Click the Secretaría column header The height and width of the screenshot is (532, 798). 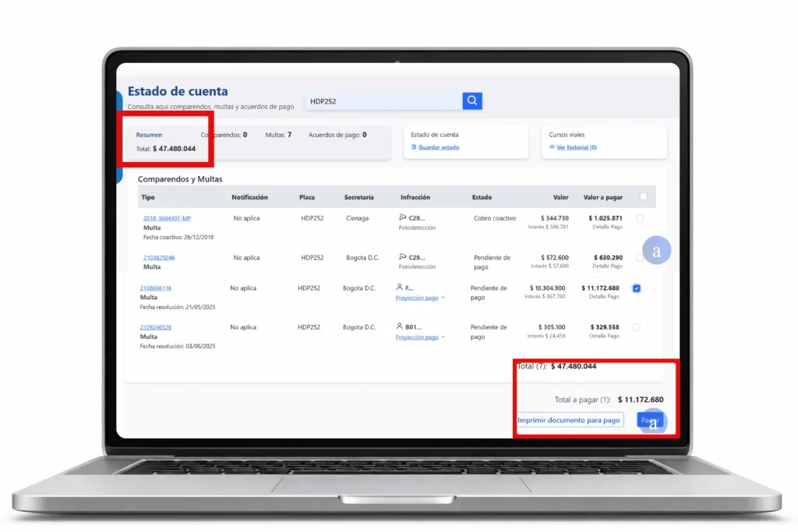point(358,197)
